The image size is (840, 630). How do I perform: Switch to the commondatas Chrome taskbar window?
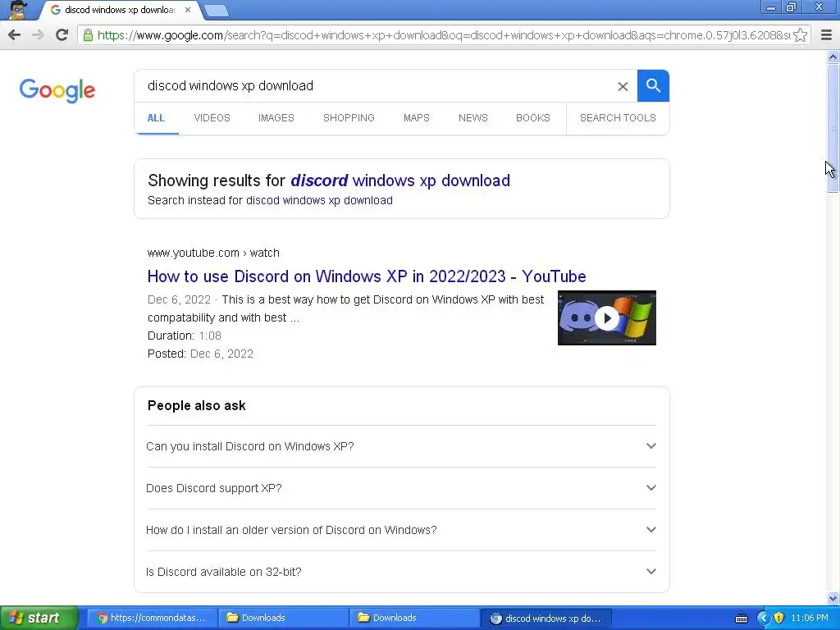[x=152, y=618]
